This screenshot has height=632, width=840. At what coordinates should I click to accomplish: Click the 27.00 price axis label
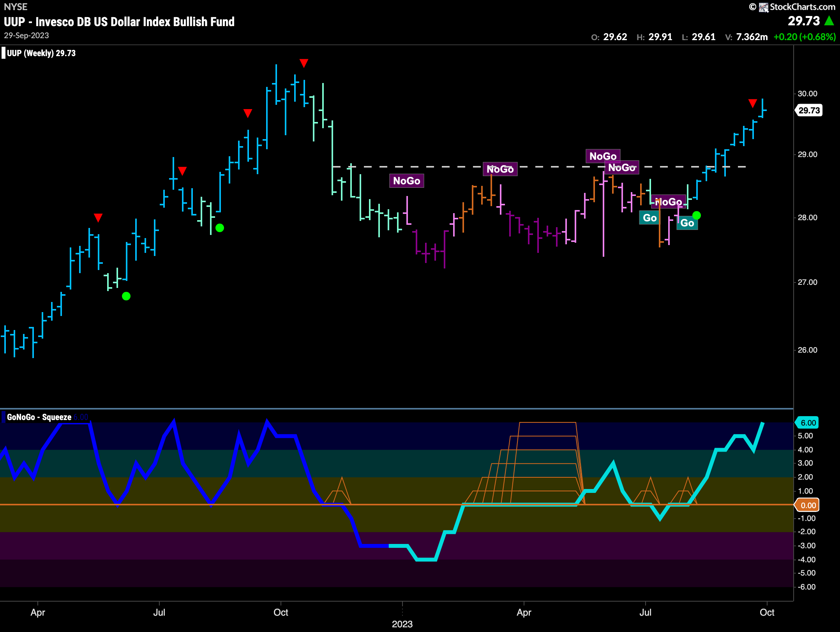(x=807, y=282)
